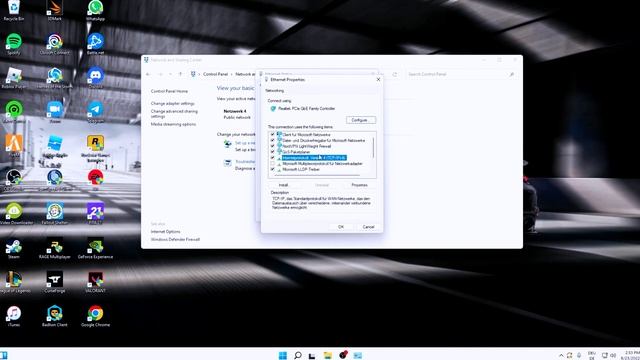Image resolution: width=640 pixels, height=360 pixels.
Task: Open the FIFA 21 desktop shortcut
Action: pos(95,213)
